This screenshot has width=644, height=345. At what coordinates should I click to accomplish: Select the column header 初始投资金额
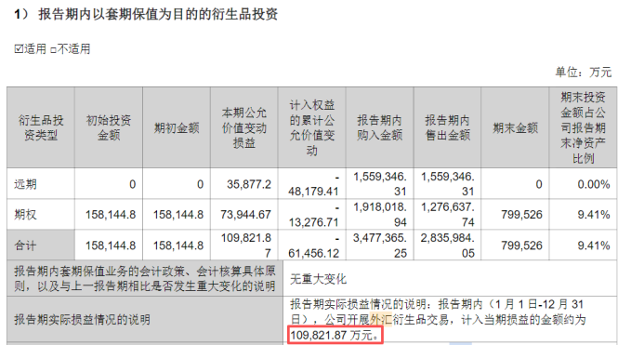(x=109, y=127)
